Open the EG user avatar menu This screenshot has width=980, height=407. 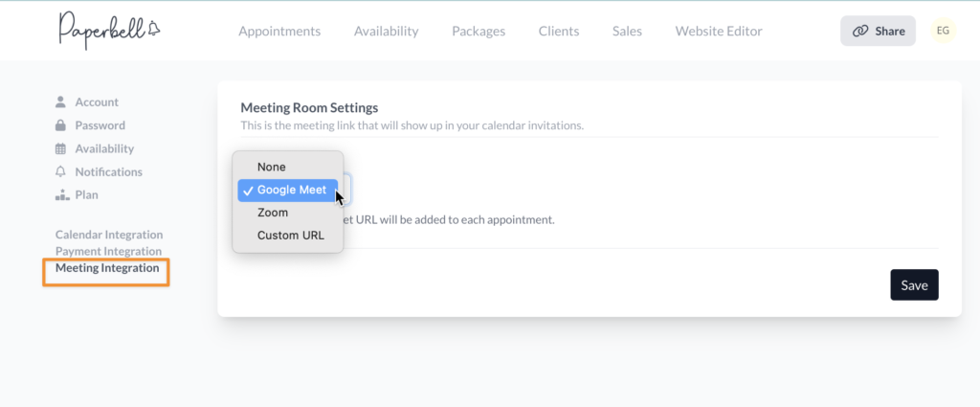(x=943, y=31)
